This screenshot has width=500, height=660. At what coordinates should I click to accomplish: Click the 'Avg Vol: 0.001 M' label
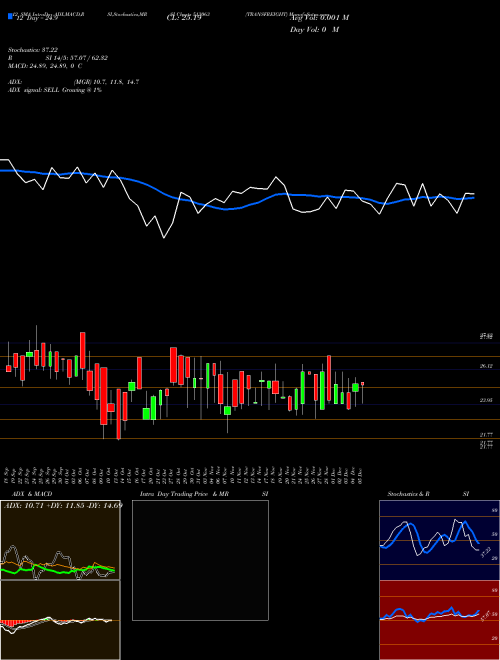pyautogui.click(x=319, y=18)
